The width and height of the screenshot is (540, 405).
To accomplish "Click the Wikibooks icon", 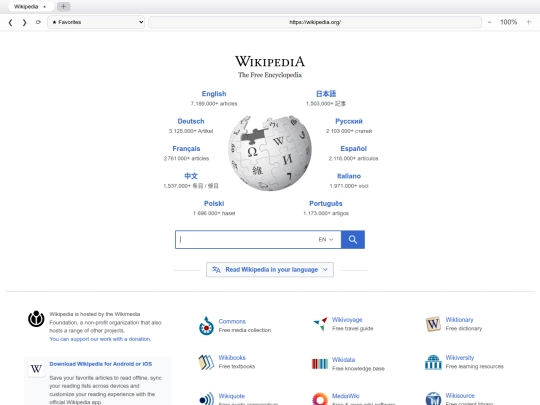I will (x=206, y=362).
